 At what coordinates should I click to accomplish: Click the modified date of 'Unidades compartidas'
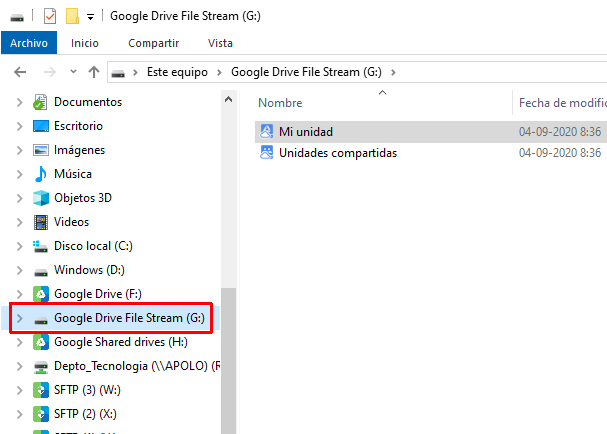pyautogui.click(x=560, y=153)
